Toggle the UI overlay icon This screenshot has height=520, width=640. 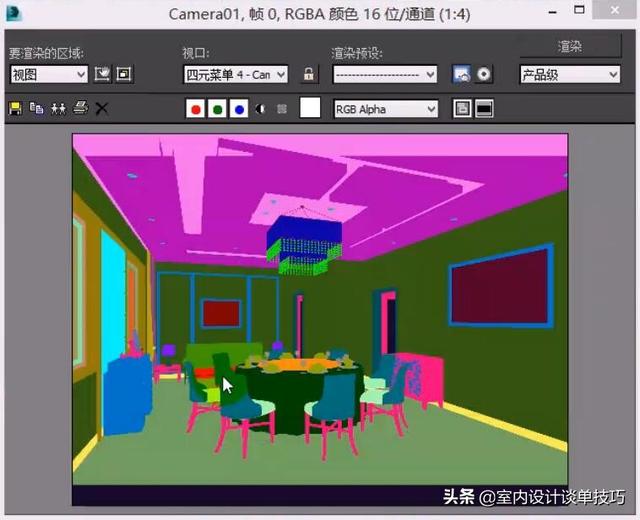(x=462, y=109)
